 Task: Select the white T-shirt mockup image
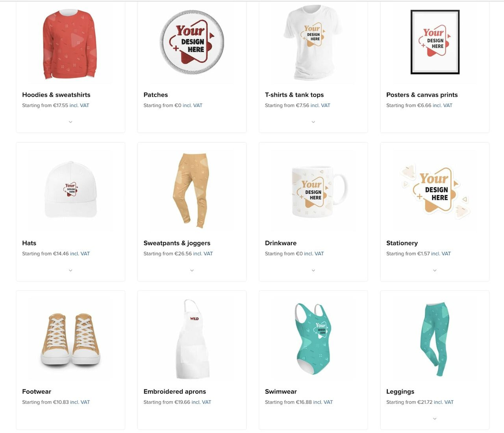[313, 43]
